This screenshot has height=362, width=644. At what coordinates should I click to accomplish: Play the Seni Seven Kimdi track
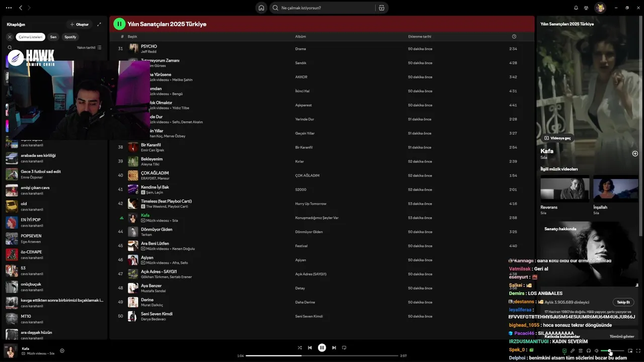coord(321,316)
